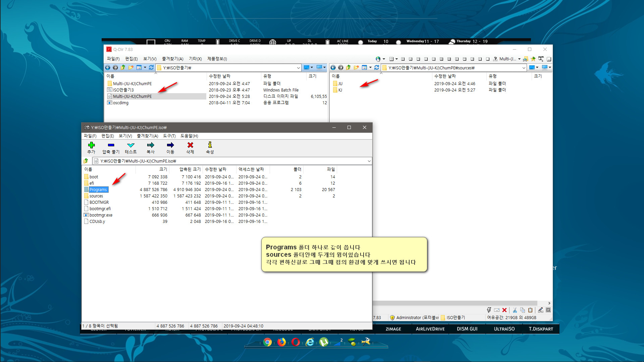This screenshot has width=644, height=362.
Task: Click the DISM GUI launcher button
Action: tap(467, 329)
